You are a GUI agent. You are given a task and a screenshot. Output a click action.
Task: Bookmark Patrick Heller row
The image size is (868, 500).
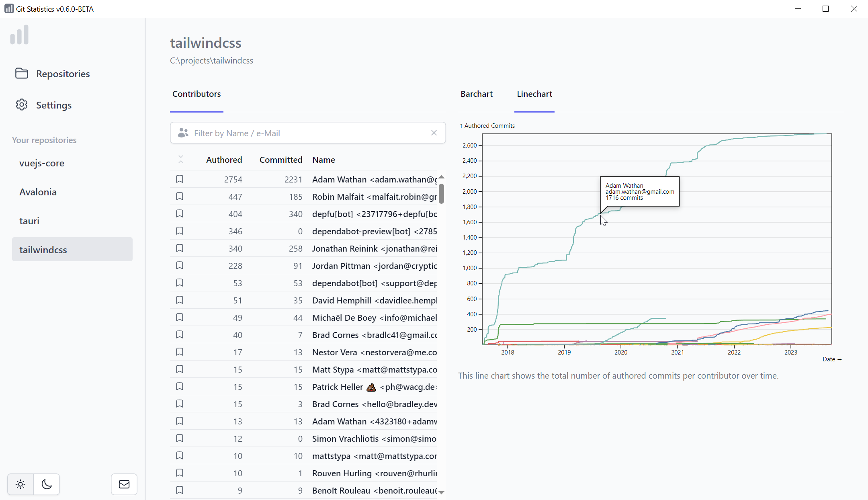(x=180, y=387)
